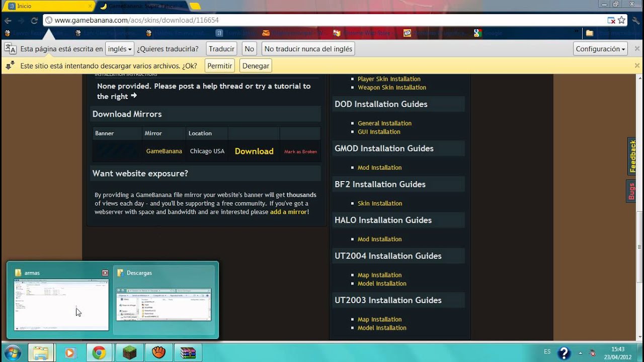The height and width of the screenshot is (362, 644).
Task: Click the blocked pop-up icon in address bar
Action: coord(611,20)
